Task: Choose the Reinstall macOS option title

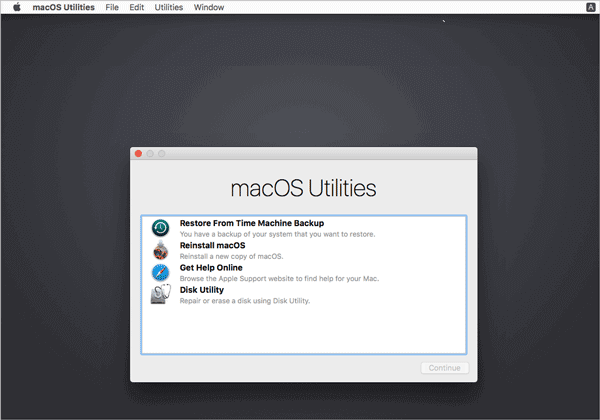Action: [x=212, y=245]
